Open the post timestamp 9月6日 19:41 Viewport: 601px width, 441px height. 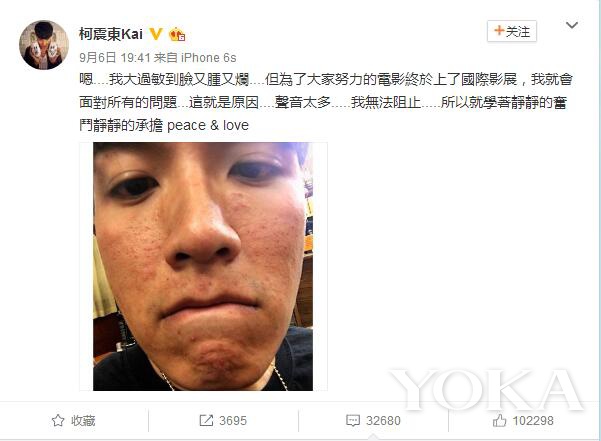point(115,57)
